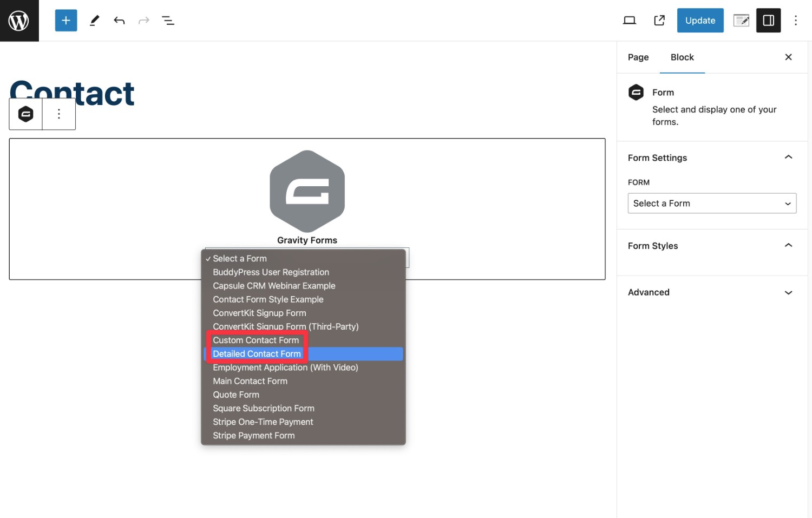Click the Form block description icon in sidebar

tap(636, 93)
